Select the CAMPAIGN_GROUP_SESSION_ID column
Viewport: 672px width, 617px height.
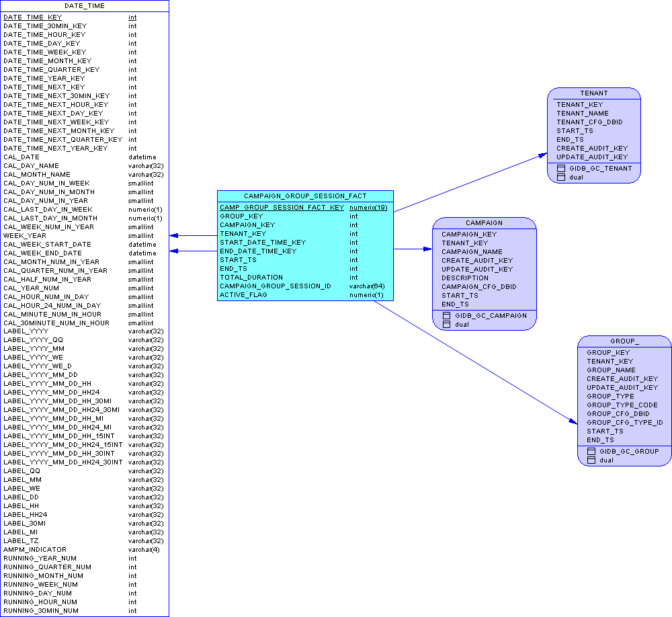point(275,286)
